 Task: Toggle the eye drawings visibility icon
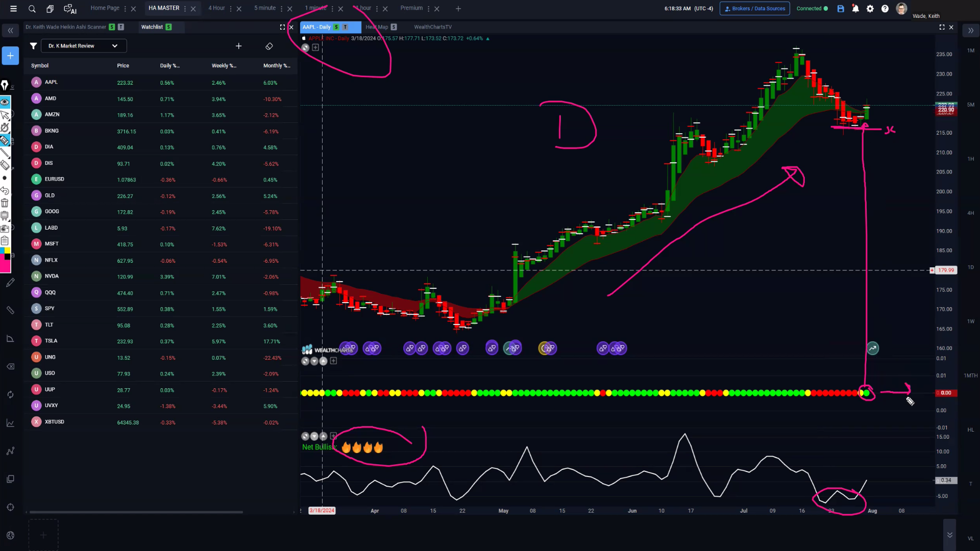point(5,102)
